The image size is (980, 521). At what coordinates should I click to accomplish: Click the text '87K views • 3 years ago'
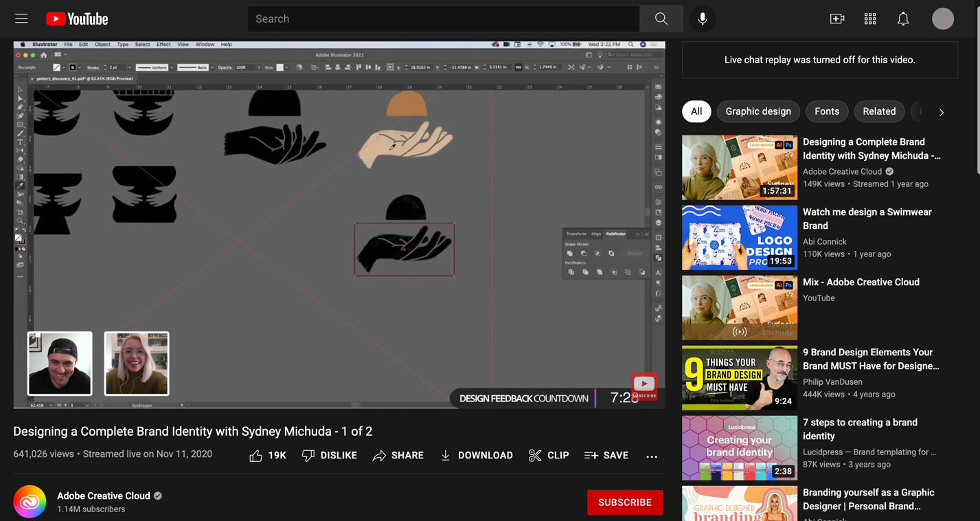pos(846,464)
